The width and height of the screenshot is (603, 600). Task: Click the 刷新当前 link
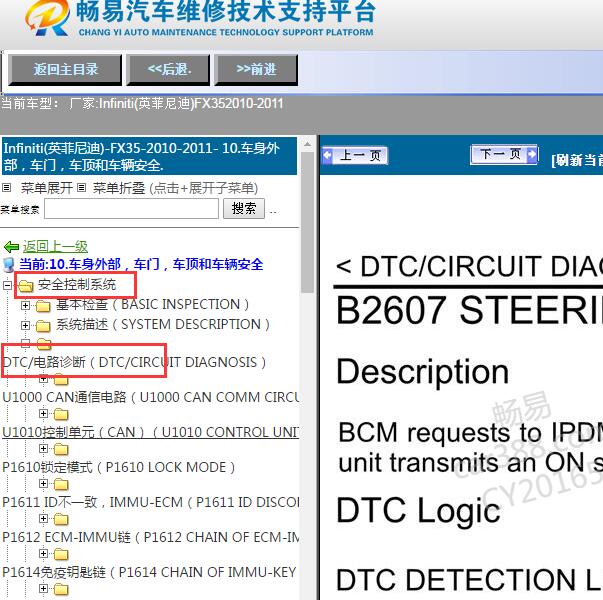pos(577,160)
